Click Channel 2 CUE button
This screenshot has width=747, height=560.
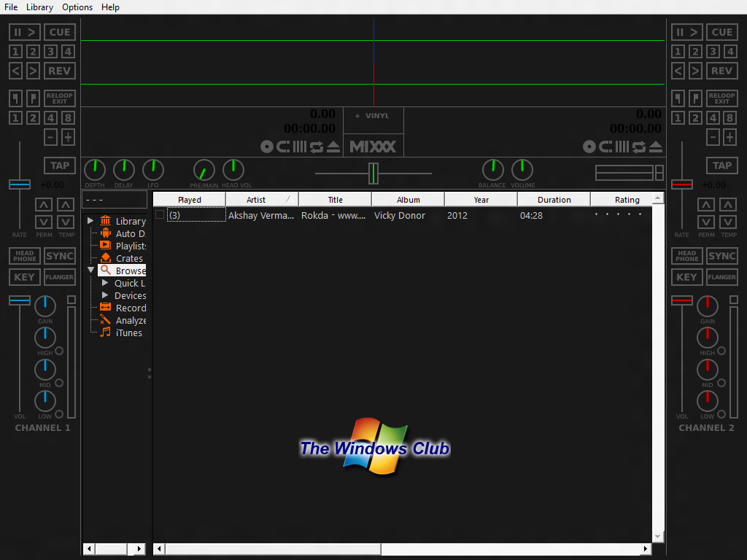722,32
